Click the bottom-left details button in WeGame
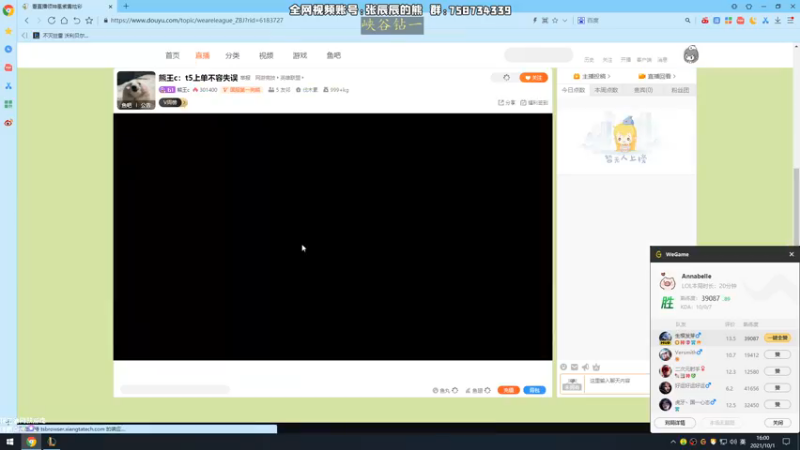This screenshot has height=450, width=800. click(675, 422)
